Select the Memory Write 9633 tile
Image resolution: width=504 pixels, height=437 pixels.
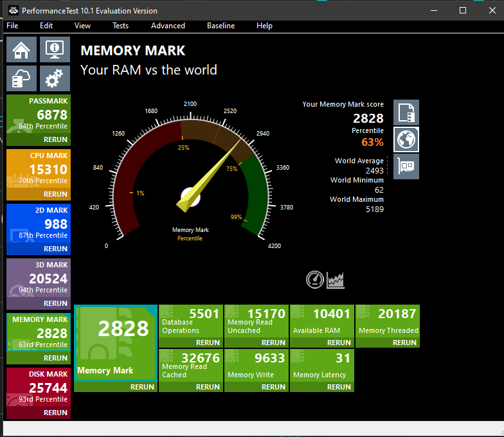[x=256, y=366]
